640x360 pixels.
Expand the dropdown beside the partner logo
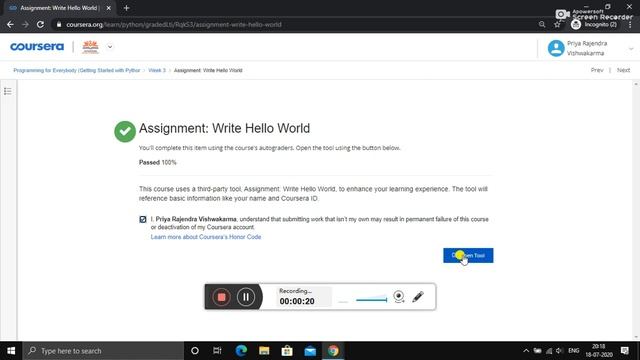click(110, 47)
